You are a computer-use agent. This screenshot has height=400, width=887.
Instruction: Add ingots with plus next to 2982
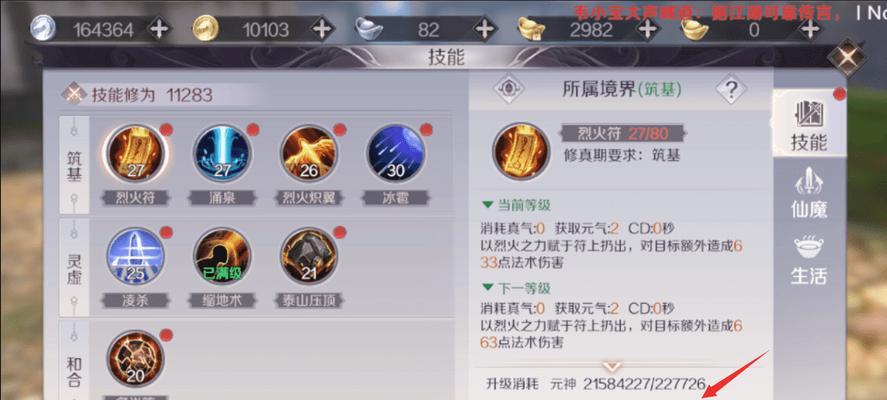pyautogui.click(x=648, y=28)
